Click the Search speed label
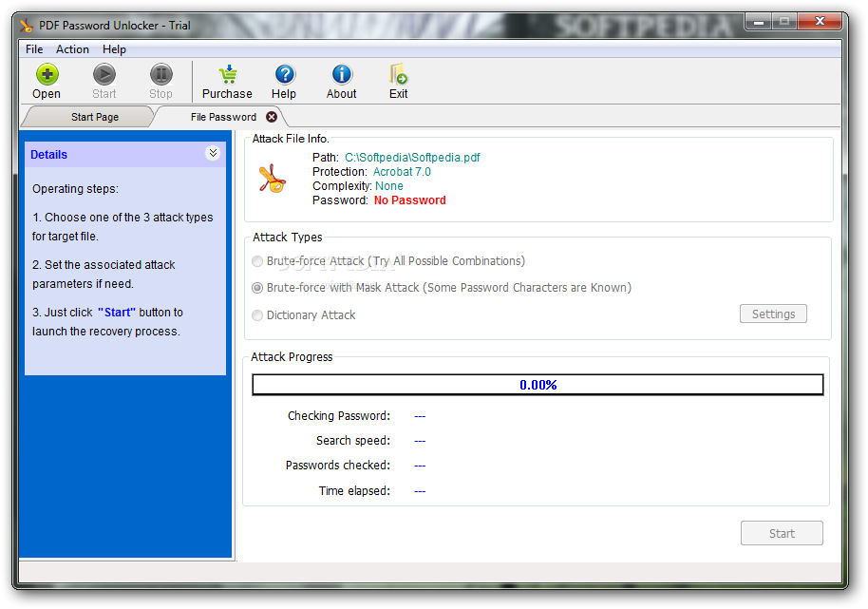Screen dimensions: 868x609 pos(353,441)
